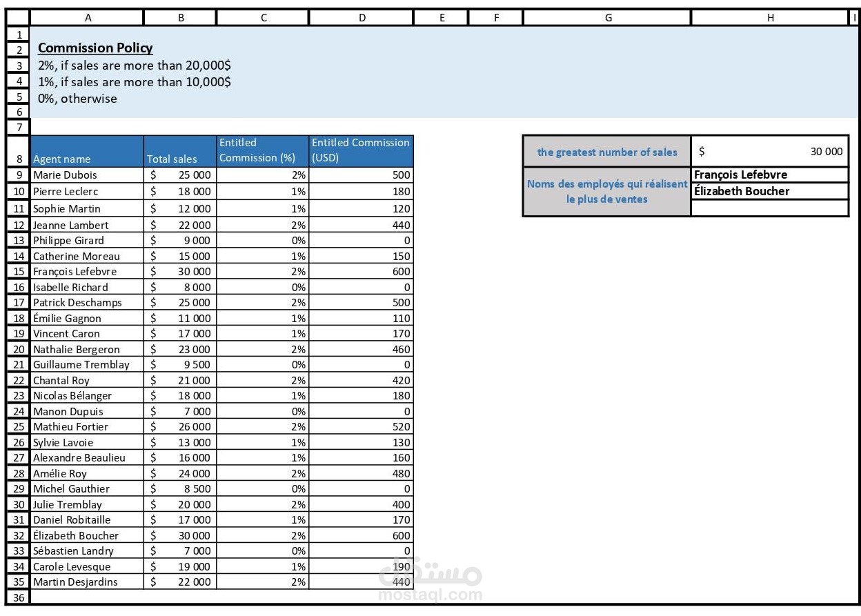Select row 36 header
The width and height of the screenshot is (861, 616).
pyautogui.click(x=19, y=597)
